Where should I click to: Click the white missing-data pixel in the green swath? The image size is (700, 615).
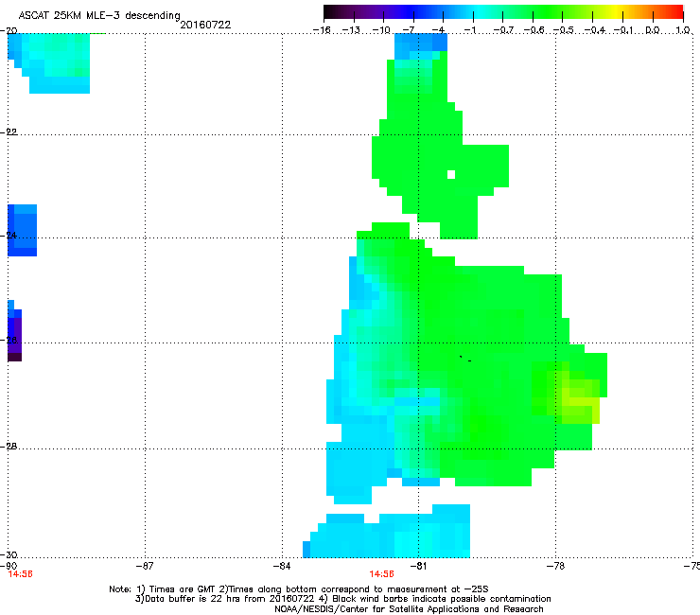click(x=451, y=175)
